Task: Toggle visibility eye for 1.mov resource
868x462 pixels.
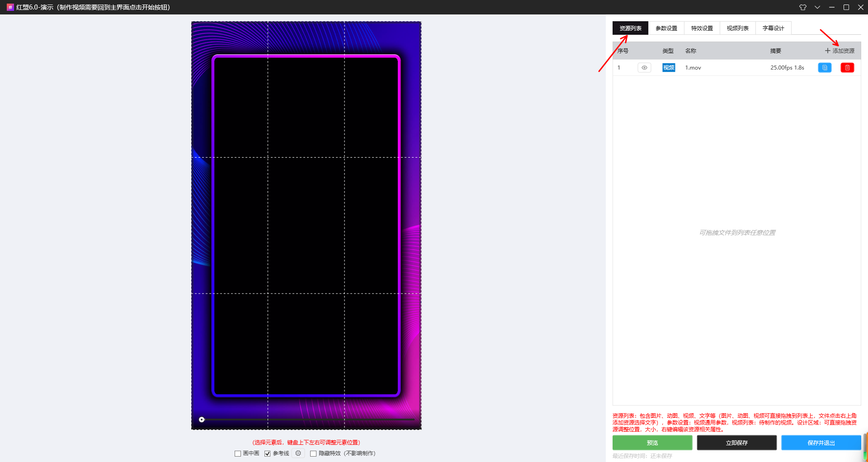Action: pyautogui.click(x=644, y=68)
